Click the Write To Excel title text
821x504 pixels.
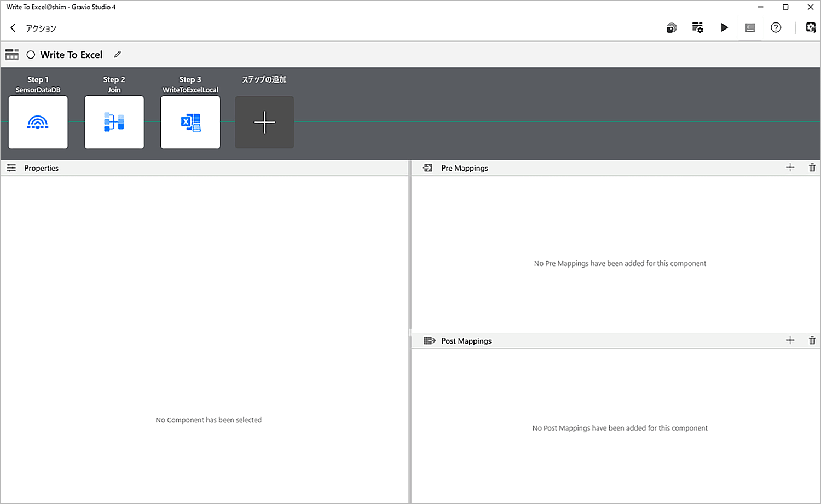[x=71, y=55]
